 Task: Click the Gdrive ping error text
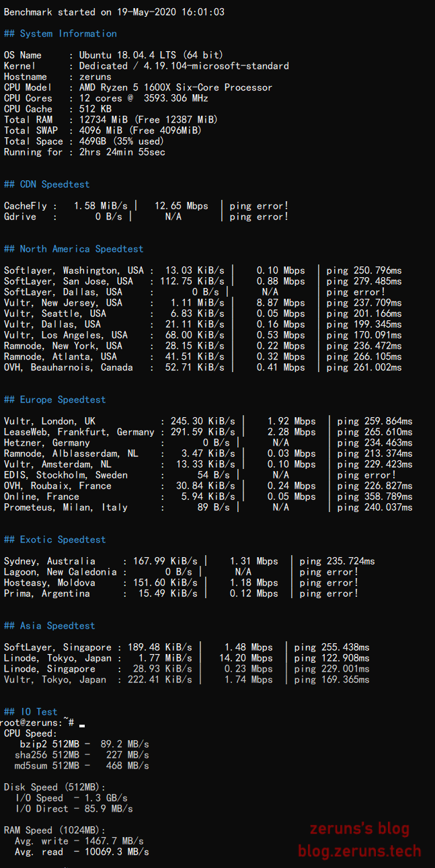259,217
